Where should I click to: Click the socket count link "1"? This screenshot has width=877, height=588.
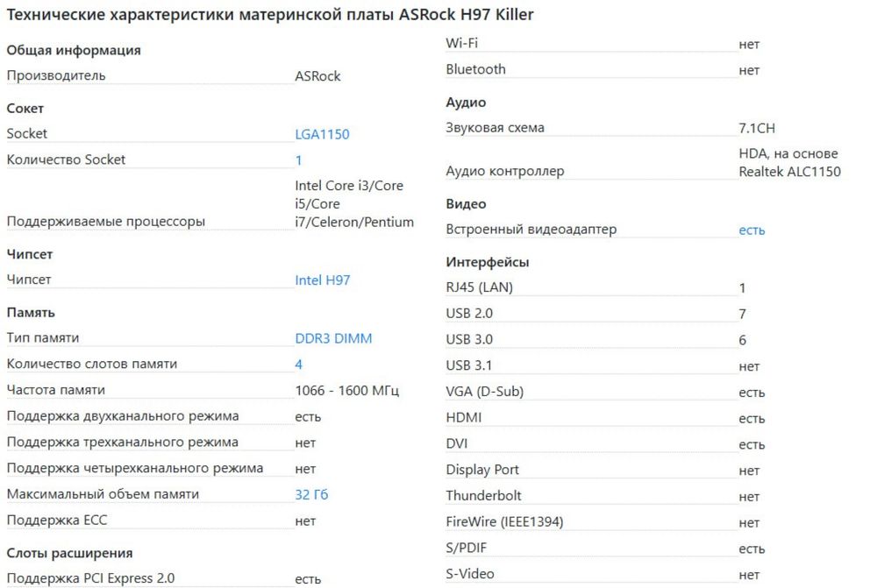299,160
